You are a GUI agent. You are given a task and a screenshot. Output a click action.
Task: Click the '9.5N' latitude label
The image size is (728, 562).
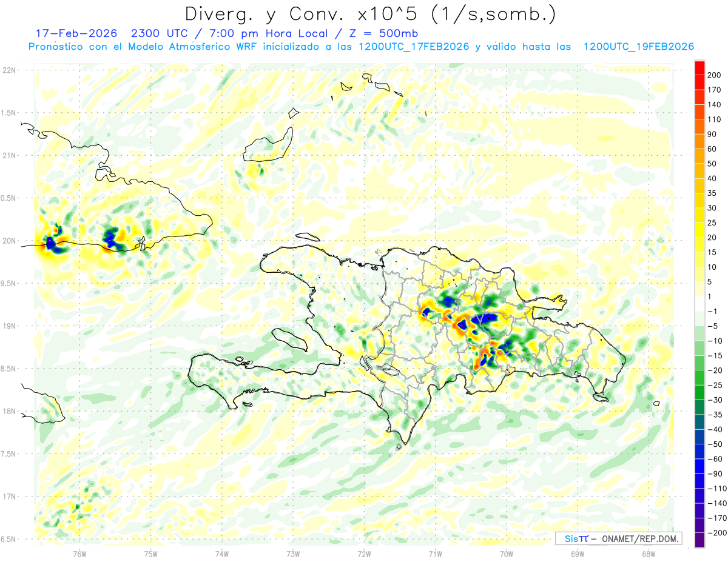(x=8, y=283)
